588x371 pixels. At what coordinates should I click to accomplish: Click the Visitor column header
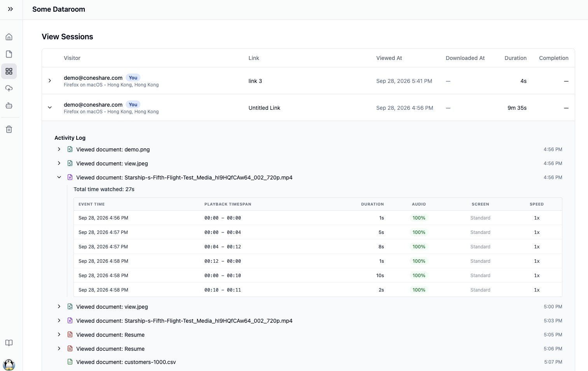click(x=72, y=58)
